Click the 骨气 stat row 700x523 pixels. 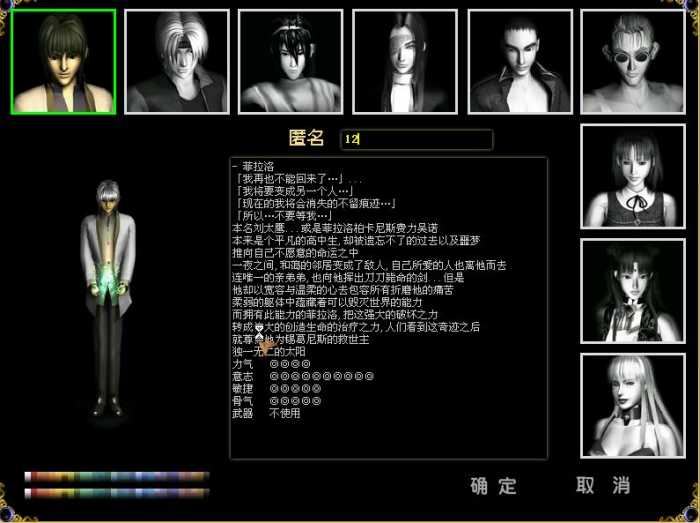pos(276,401)
